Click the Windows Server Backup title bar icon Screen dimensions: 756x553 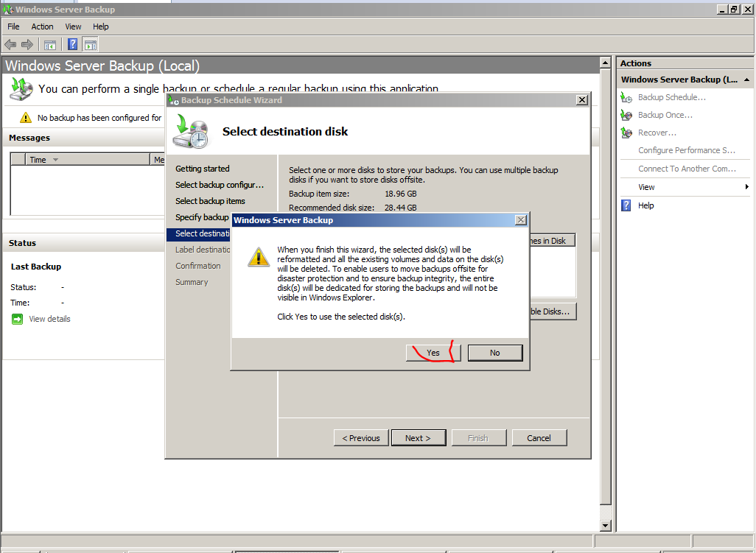pos(8,9)
